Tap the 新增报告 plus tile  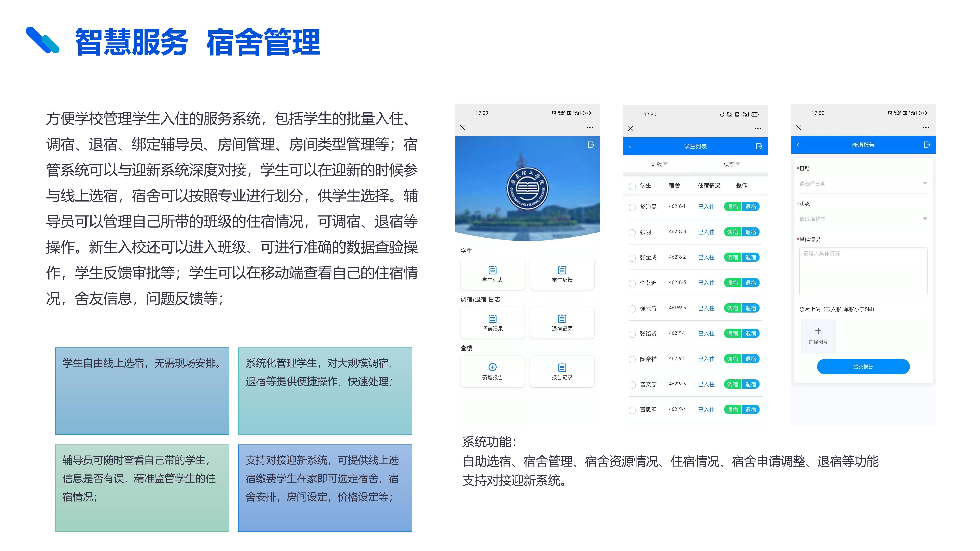(492, 371)
